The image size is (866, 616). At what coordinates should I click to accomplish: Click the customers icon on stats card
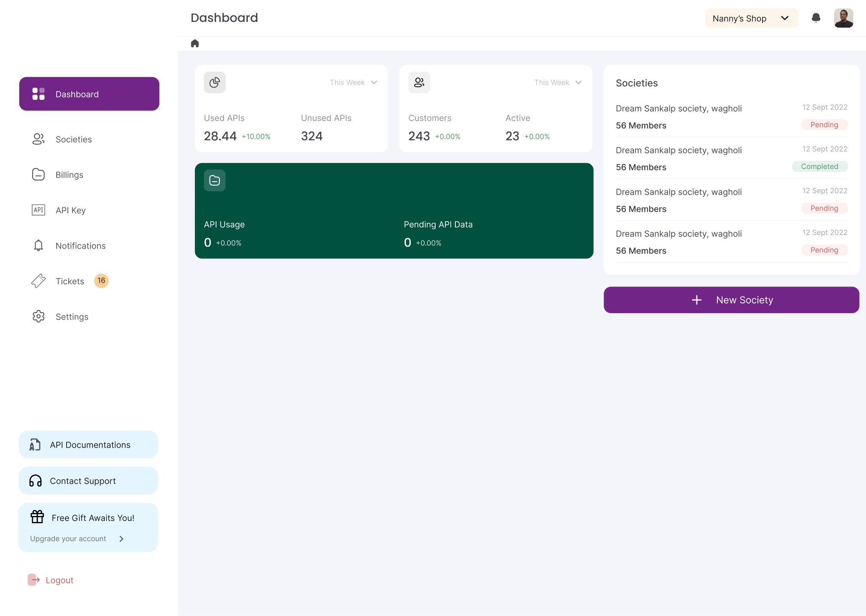419,82
